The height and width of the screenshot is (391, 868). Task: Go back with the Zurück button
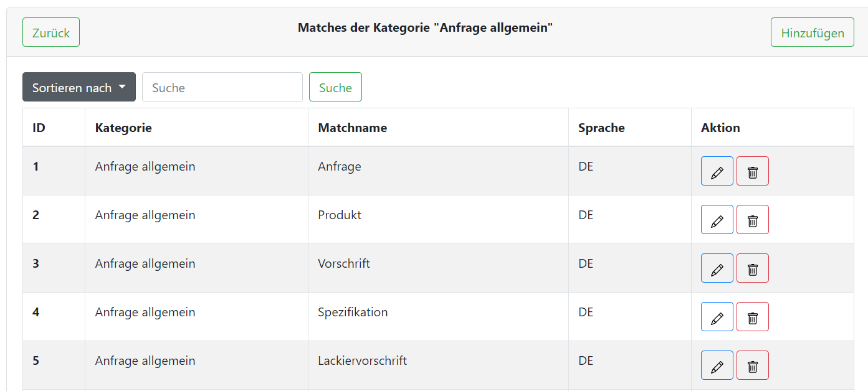point(51,32)
